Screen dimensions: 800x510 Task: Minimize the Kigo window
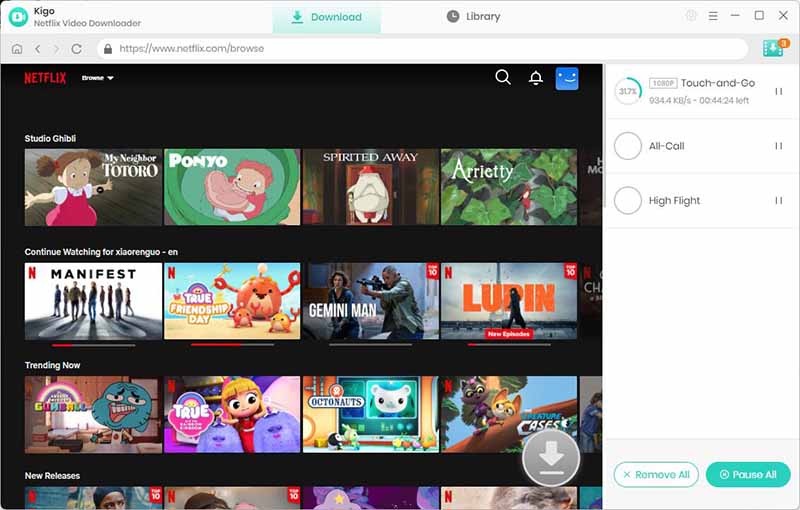coord(735,16)
